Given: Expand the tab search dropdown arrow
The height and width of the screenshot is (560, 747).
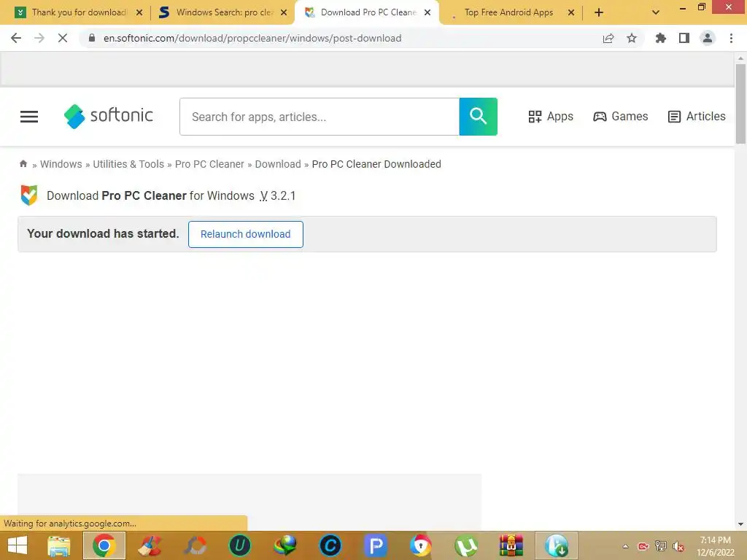Looking at the screenshot, I should (656, 13).
